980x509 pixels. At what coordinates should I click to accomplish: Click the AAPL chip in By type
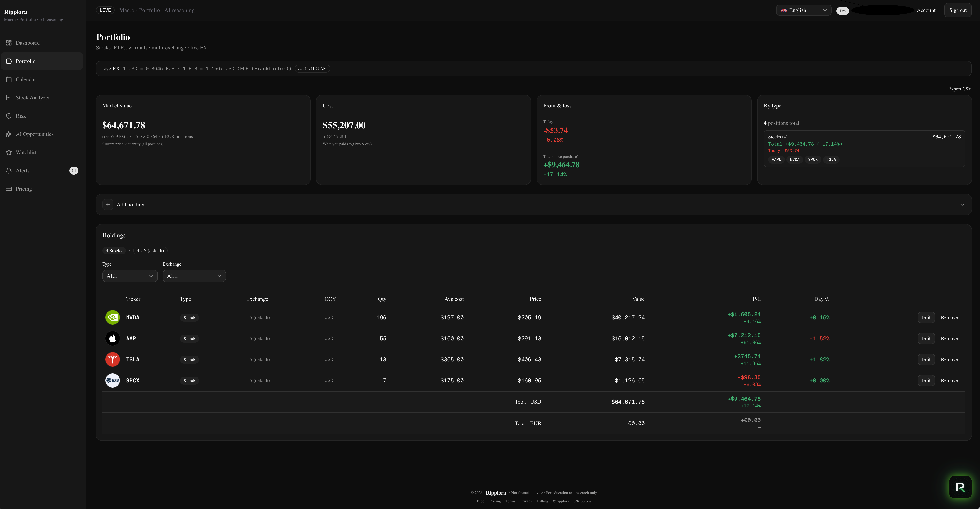776,160
